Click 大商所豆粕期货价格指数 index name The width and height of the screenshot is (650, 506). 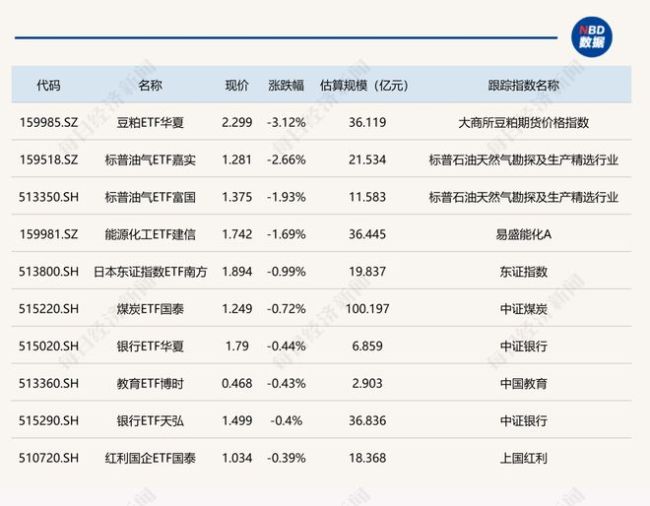[x=524, y=123]
